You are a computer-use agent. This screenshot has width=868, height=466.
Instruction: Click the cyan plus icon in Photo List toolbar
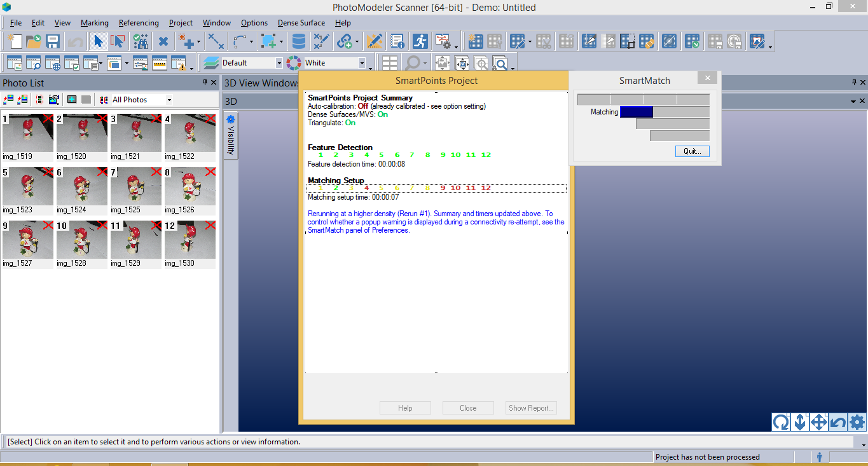coord(72,100)
